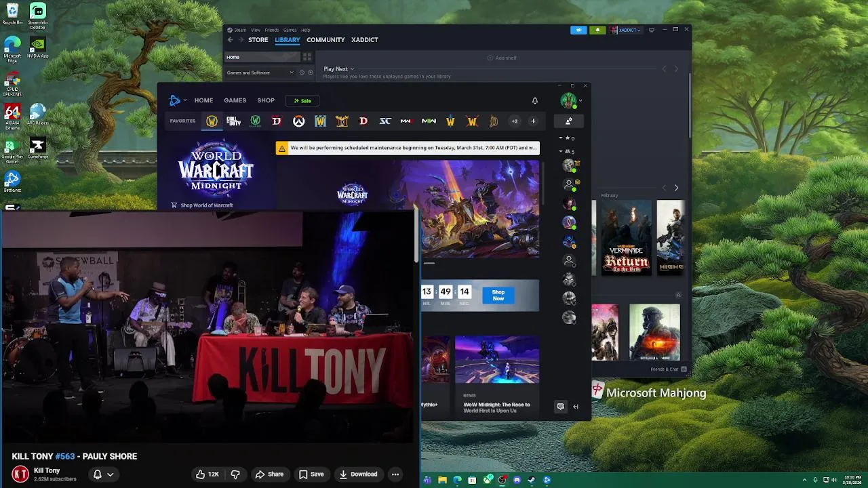Viewport: 868px width, 488px height.
Task: Dislike the Kill Tony video
Action: [235, 474]
